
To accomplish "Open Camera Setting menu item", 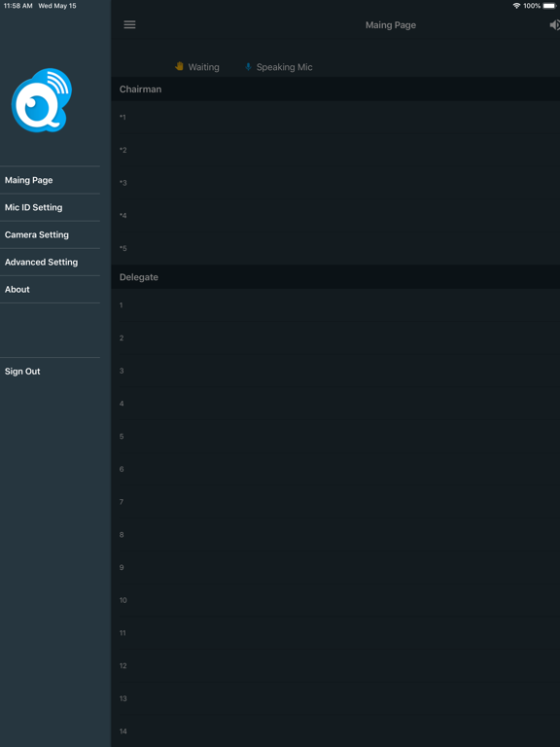I will click(x=50, y=234).
